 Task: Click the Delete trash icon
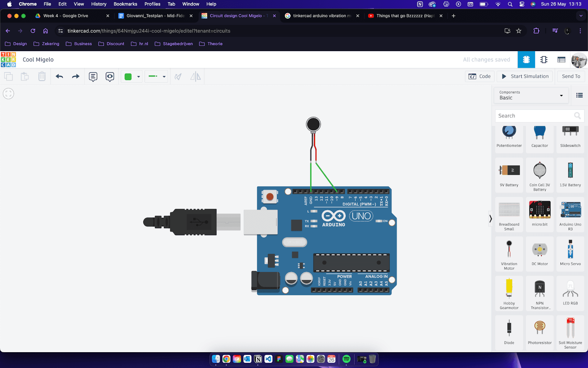tap(42, 77)
